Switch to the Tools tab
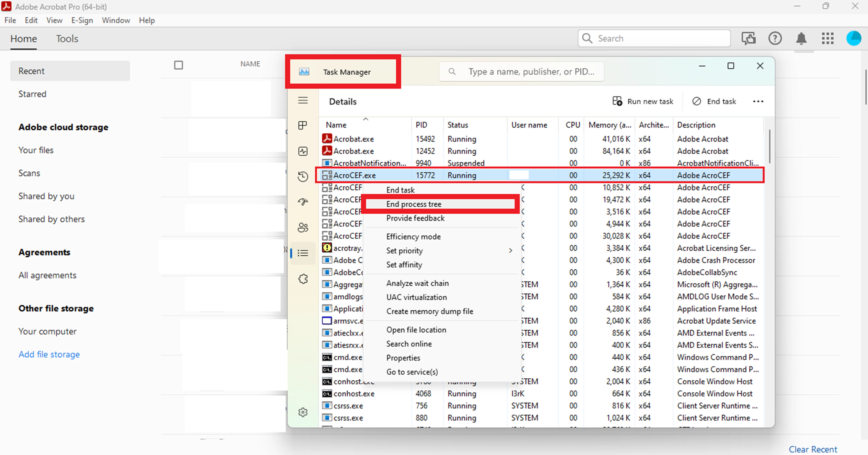 coord(67,39)
